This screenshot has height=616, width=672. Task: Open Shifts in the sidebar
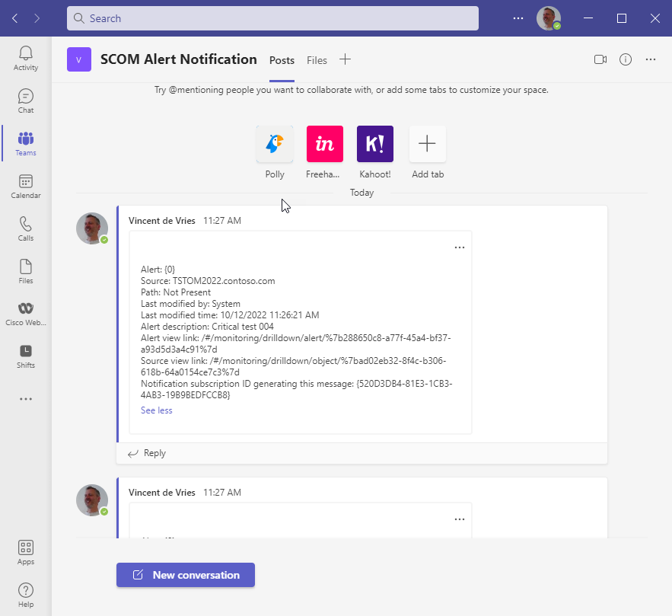26,356
